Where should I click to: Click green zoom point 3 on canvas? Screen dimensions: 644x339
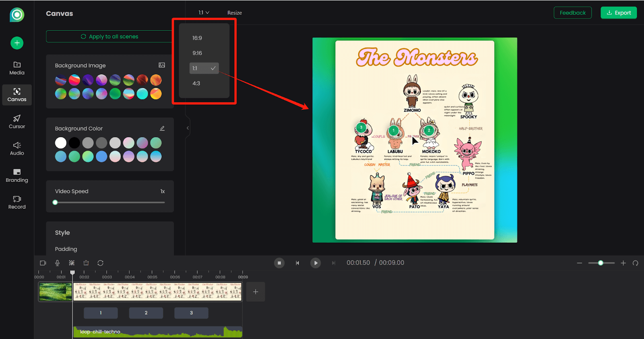point(361,128)
